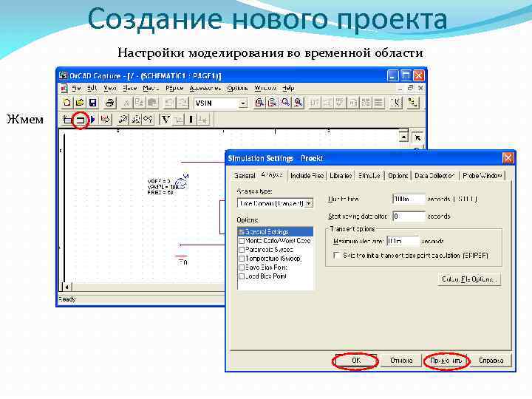This screenshot has height=399, width=532.
Task: Click the Edit Simulation Settings icon
Action: point(80,120)
